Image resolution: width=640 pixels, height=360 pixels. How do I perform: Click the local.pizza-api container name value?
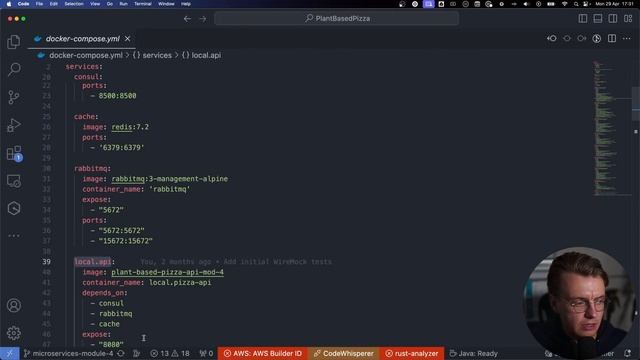pyautogui.click(x=180, y=282)
